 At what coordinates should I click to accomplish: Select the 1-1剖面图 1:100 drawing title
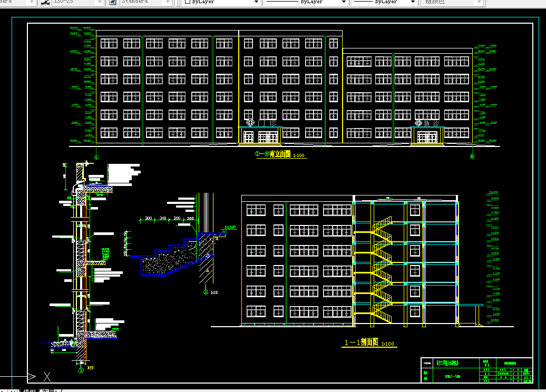coord(369,342)
